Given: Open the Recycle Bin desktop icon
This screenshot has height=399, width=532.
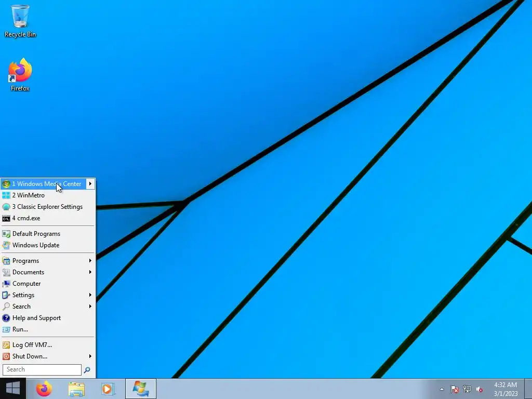Looking at the screenshot, I should pos(20,21).
